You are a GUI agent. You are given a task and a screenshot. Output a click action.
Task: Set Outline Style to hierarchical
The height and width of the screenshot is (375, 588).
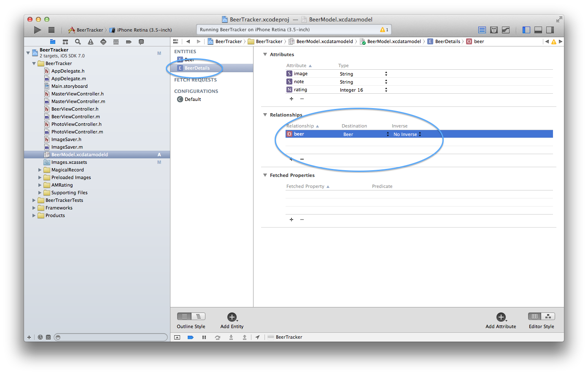pos(198,316)
